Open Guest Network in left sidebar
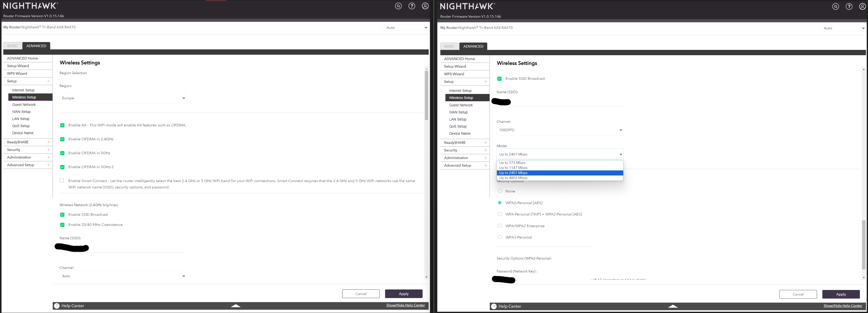This screenshot has height=313, width=868. point(24,105)
